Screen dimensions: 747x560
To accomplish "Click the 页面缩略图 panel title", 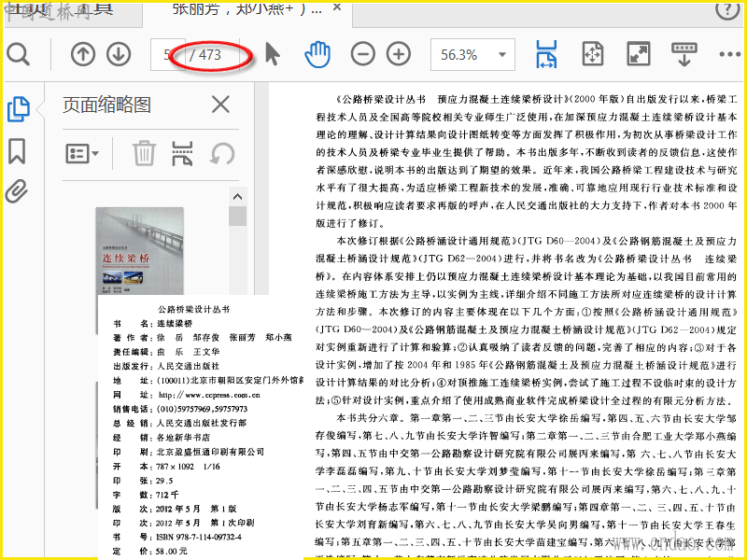I will [106, 105].
